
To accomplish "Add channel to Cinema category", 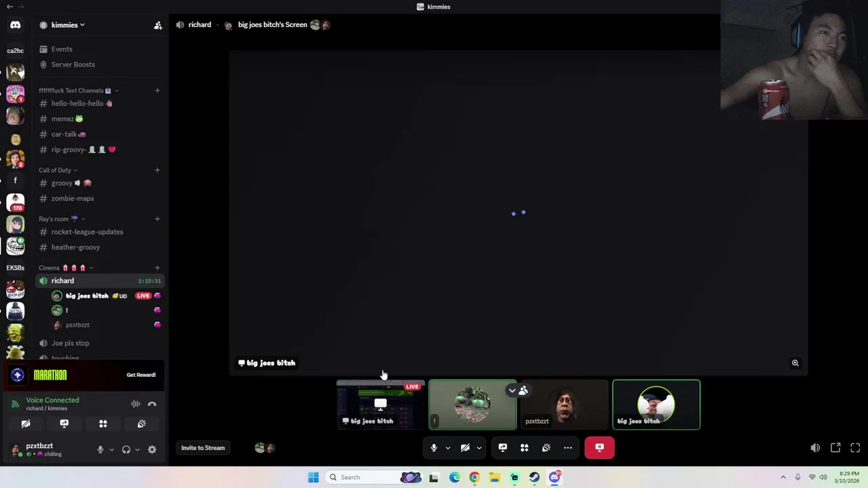I will pos(157,268).
